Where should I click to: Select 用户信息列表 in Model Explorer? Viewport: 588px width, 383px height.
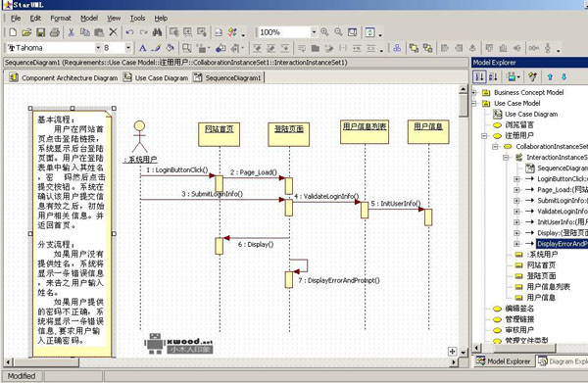(x=548, y=287)
